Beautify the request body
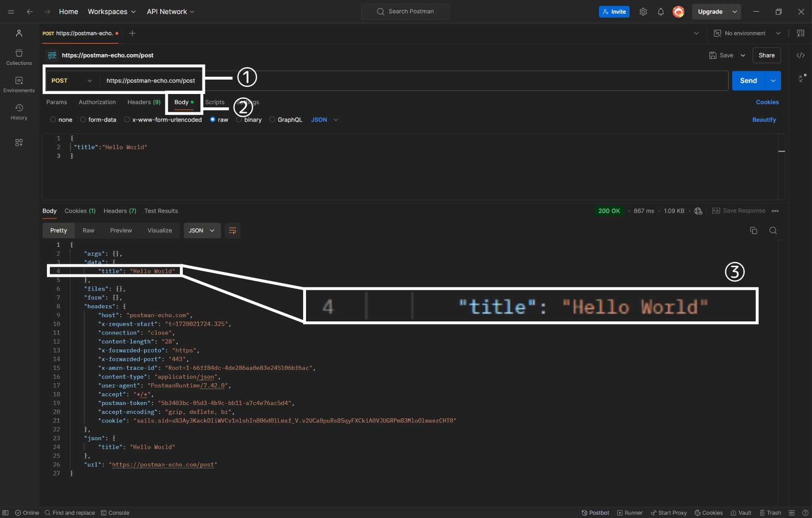The image size is (812, 518). (764, 120)
